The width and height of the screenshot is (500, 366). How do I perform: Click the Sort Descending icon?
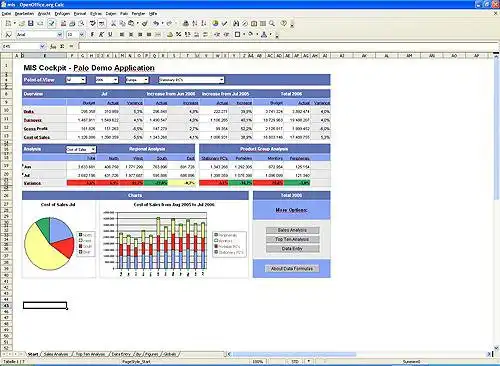(204, 23)
